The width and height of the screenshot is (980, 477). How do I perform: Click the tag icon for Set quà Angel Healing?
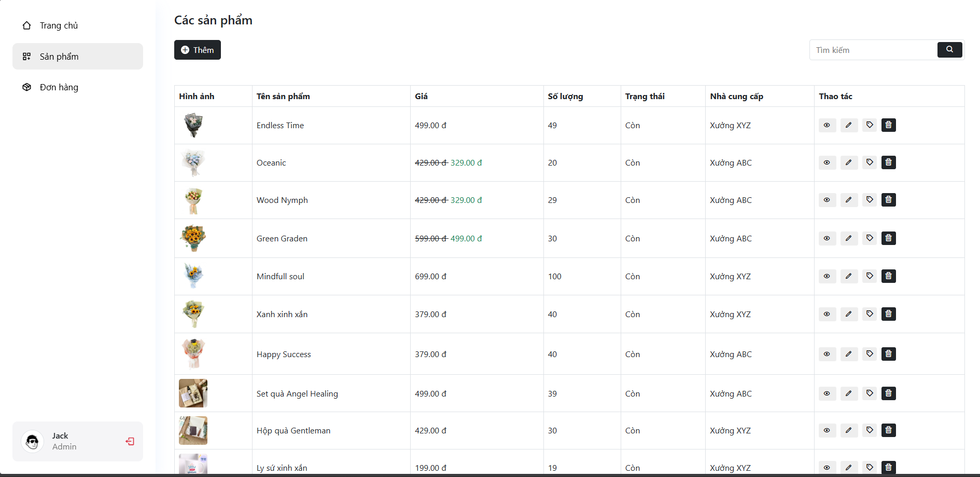coord(870,393)
